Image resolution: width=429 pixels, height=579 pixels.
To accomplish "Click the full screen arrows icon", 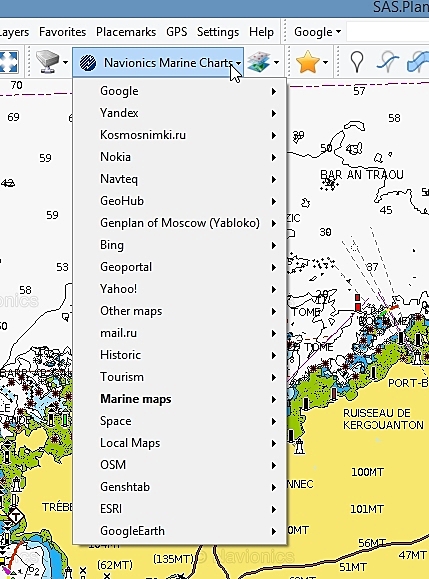I will pyautogui.click(x=9, y=62).
